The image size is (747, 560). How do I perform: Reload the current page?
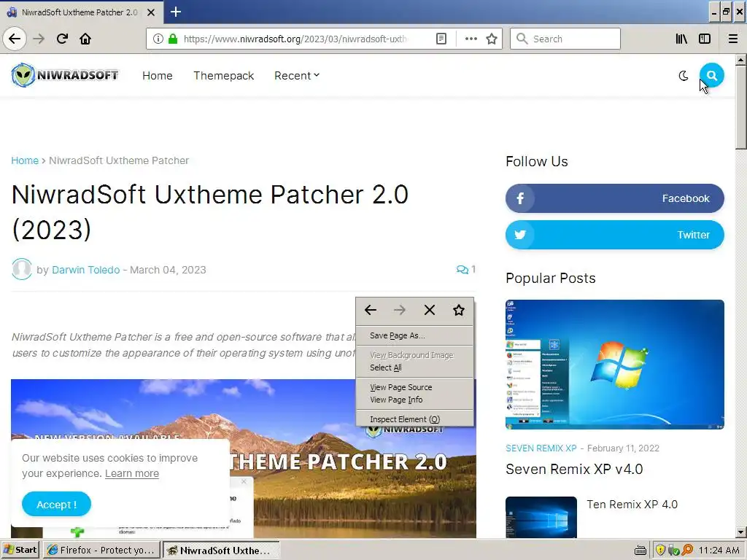[62, 39]
